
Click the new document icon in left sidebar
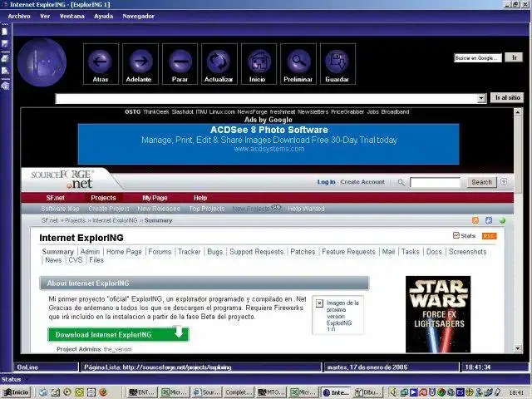tap(5, 32)
